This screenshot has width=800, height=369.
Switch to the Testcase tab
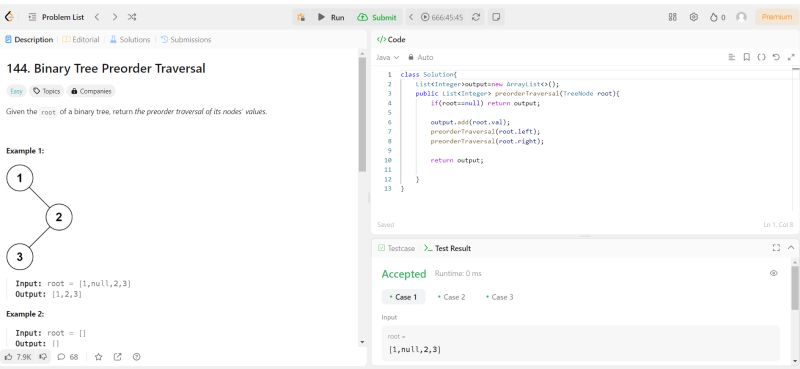pos(396,248)
